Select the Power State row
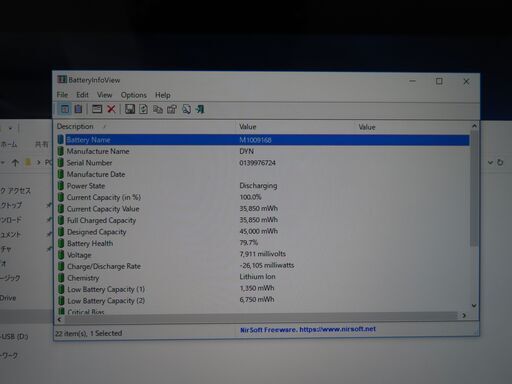The height and width of the screenshot is (384, 512). click(x=263, y=186)
